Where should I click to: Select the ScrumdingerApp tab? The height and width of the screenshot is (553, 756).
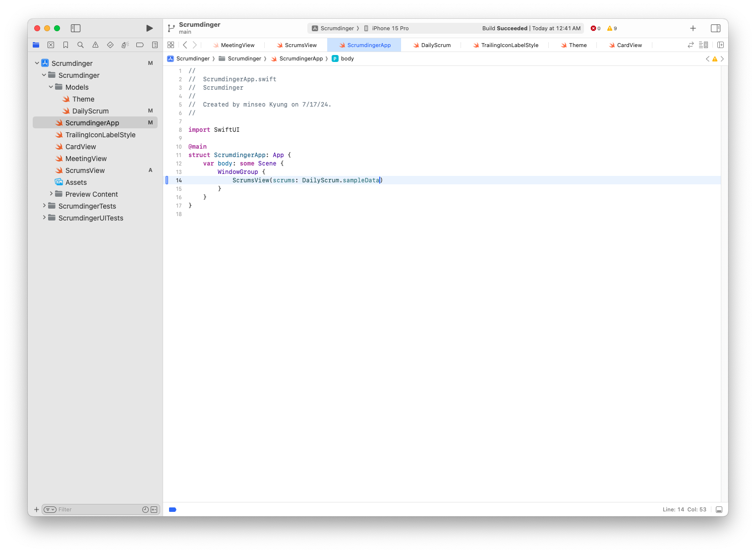click(364, 45)
